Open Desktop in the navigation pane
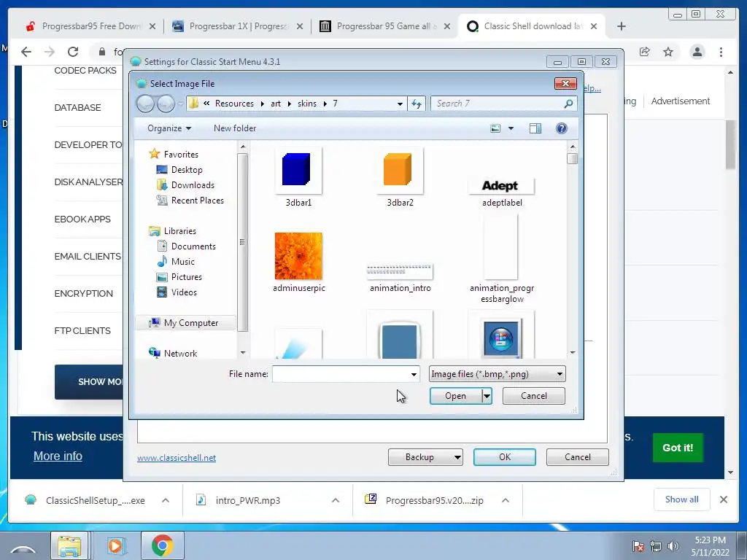 [x=186, y=169]
